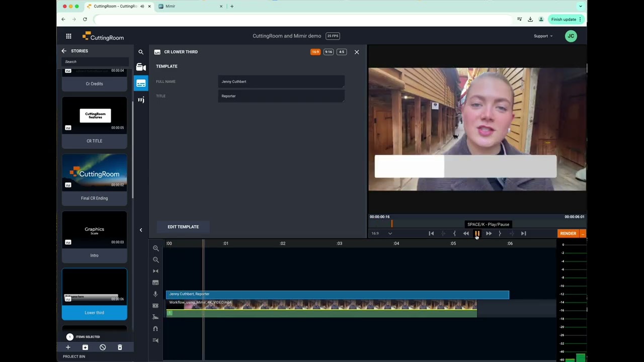
Task: Toggle the graphics track icon
Action: [155, 283]
